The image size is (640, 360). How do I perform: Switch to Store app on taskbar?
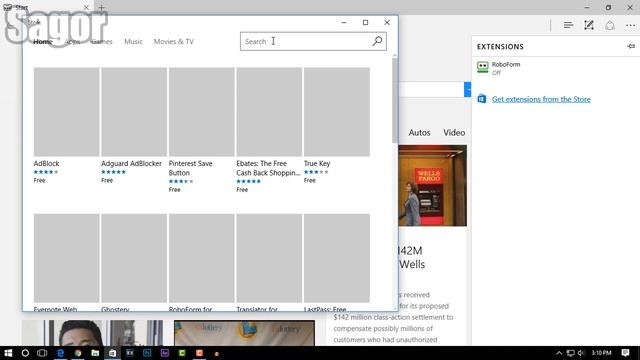112,353
